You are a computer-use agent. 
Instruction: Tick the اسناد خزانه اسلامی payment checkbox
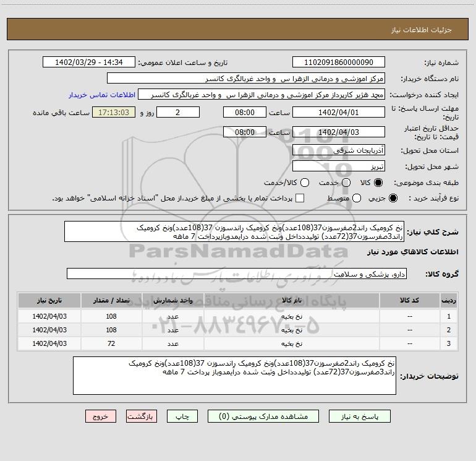click(x=300, y=198)
